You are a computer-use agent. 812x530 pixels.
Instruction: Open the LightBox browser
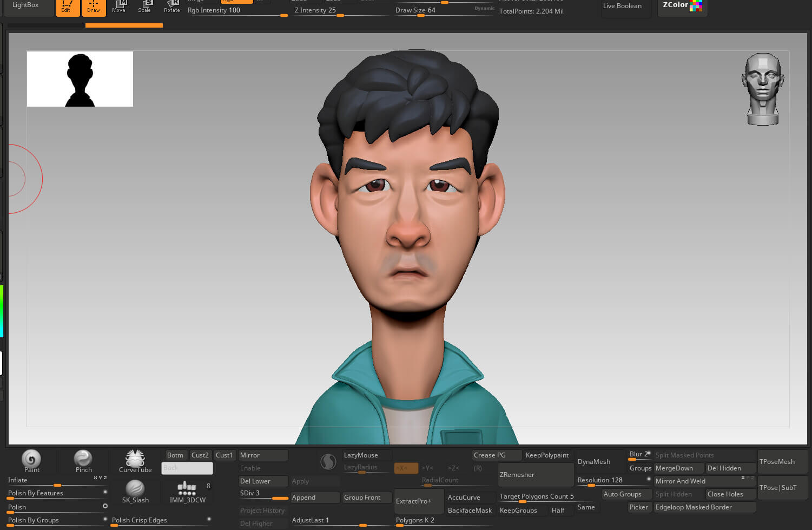pos(25,6)
